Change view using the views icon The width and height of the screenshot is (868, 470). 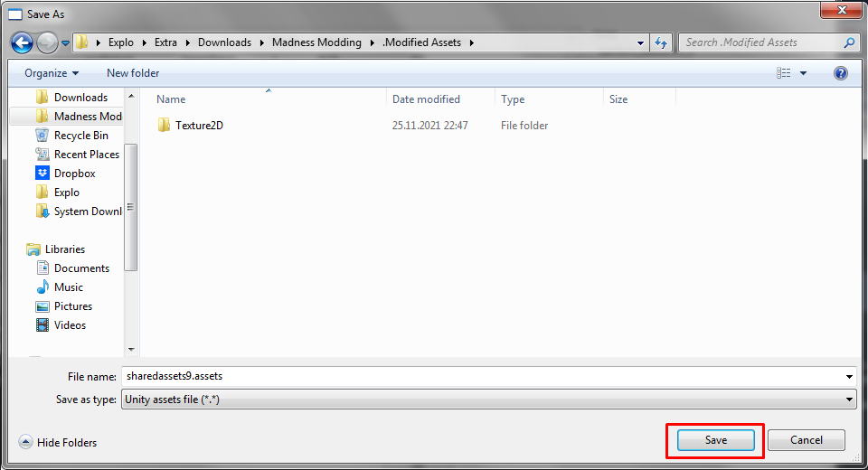(784, 73)
